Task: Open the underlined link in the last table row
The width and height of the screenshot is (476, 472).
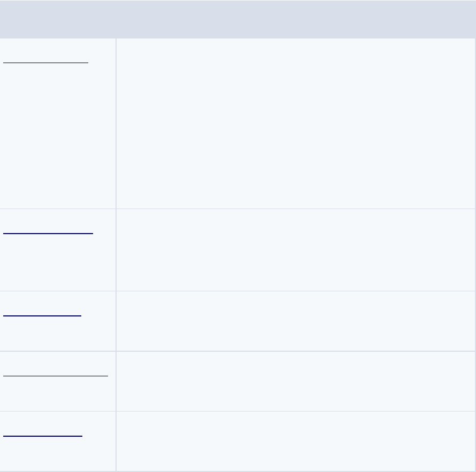Action: [43, 436]
